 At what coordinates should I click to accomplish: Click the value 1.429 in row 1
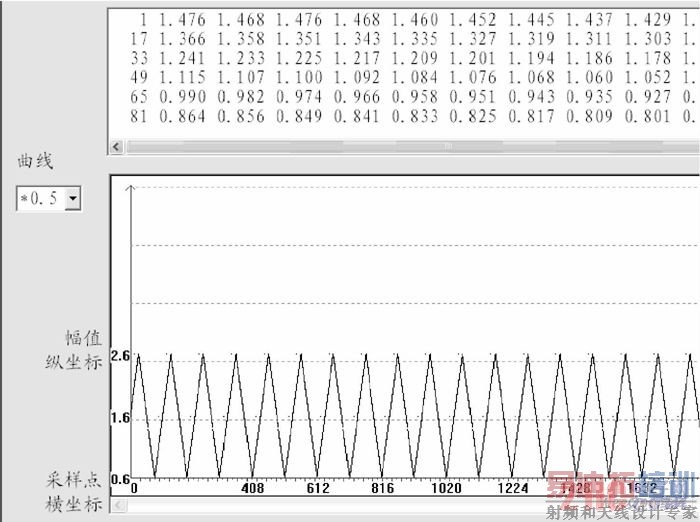[647, 20]
